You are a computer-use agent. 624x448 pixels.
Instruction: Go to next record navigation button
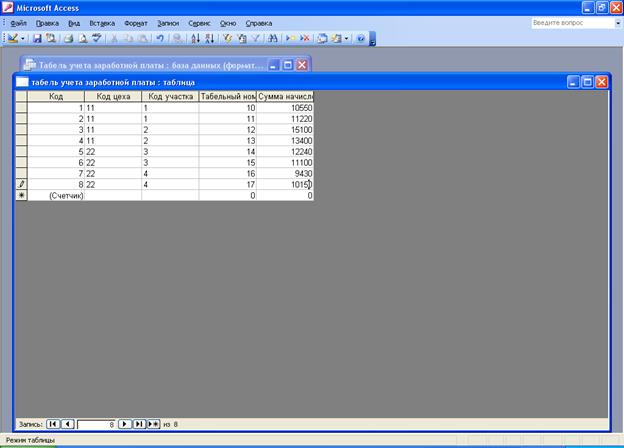(x=125, y=424)
